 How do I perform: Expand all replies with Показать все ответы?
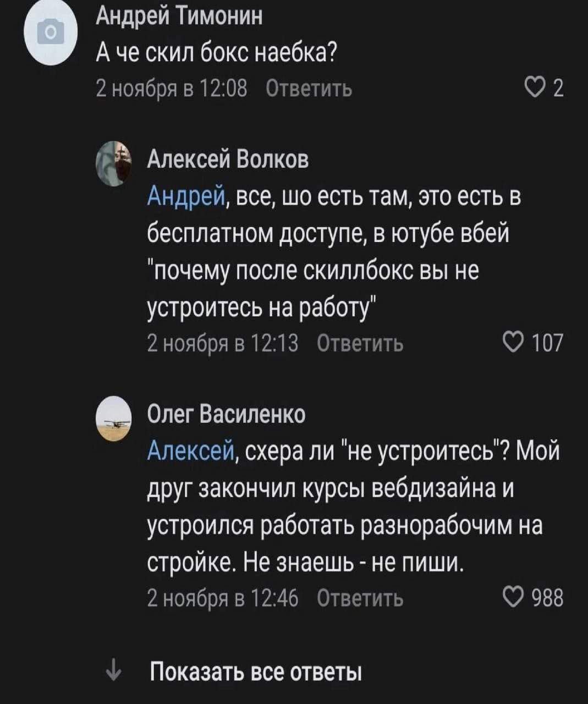pos(256,672)
